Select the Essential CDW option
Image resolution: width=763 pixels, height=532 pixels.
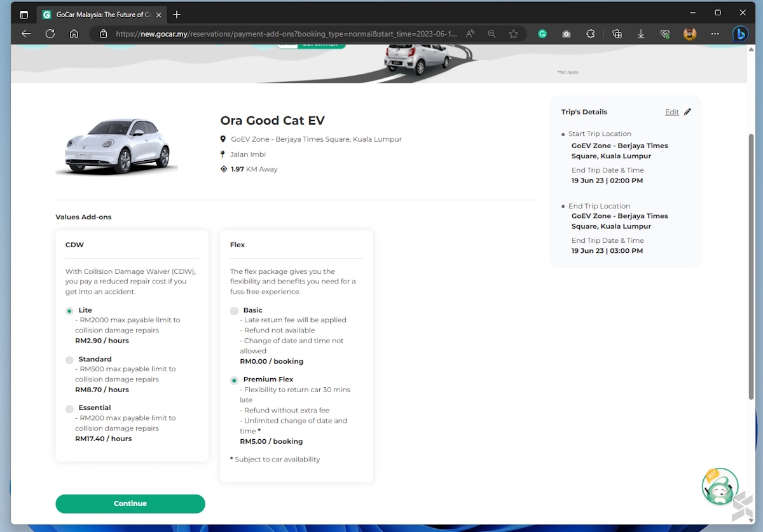[x=69, y=408]
